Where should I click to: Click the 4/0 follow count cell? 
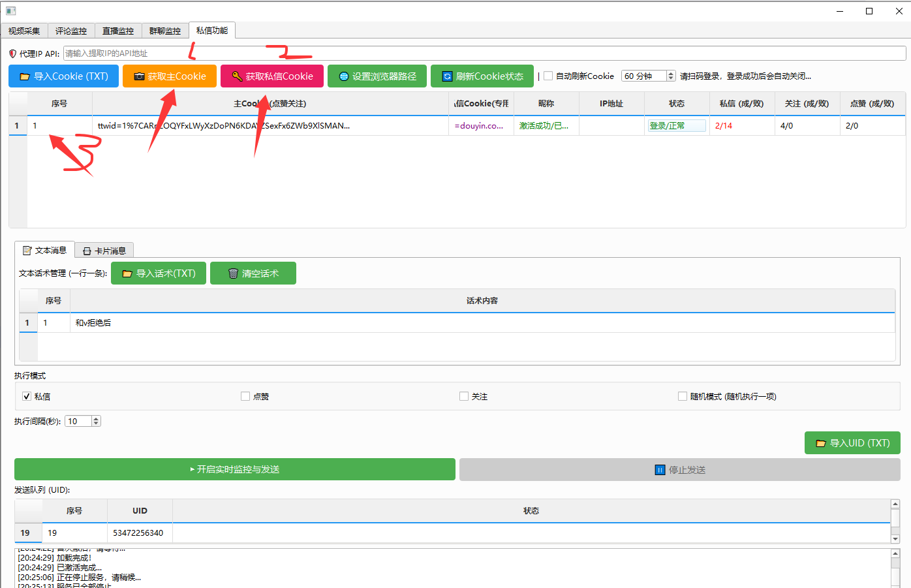[807, 126]
